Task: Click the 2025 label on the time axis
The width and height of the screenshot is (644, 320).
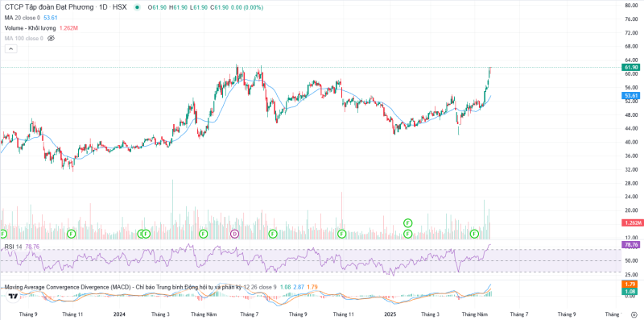Action: [390, 314]
